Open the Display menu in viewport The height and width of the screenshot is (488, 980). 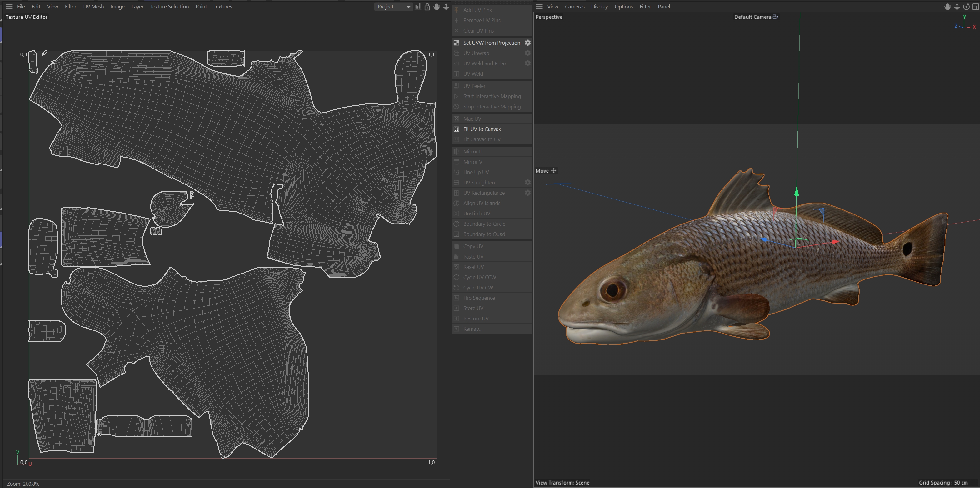[599, 7]
